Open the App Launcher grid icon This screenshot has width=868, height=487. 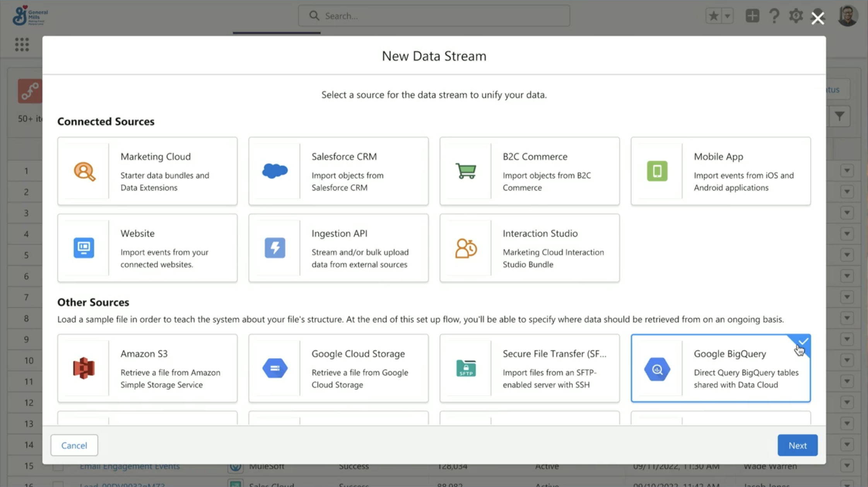[x=22, y=44]
